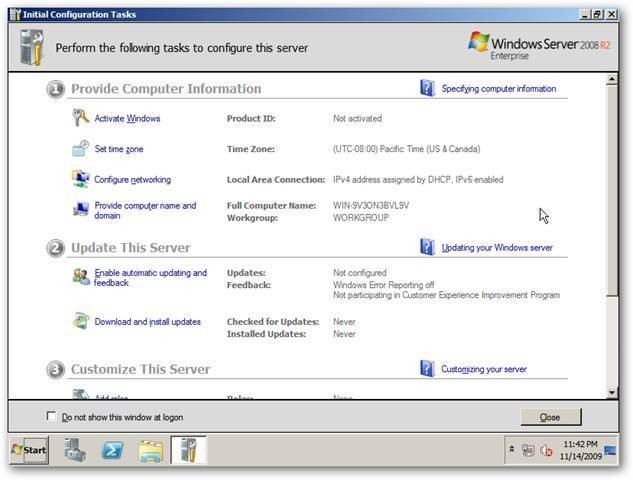Enable Do not show this window at logon

[x=51, y=416]
